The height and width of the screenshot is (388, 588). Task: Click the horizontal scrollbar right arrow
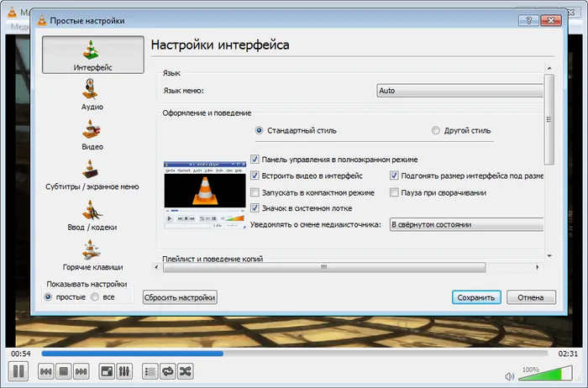[x=538, y=267]
